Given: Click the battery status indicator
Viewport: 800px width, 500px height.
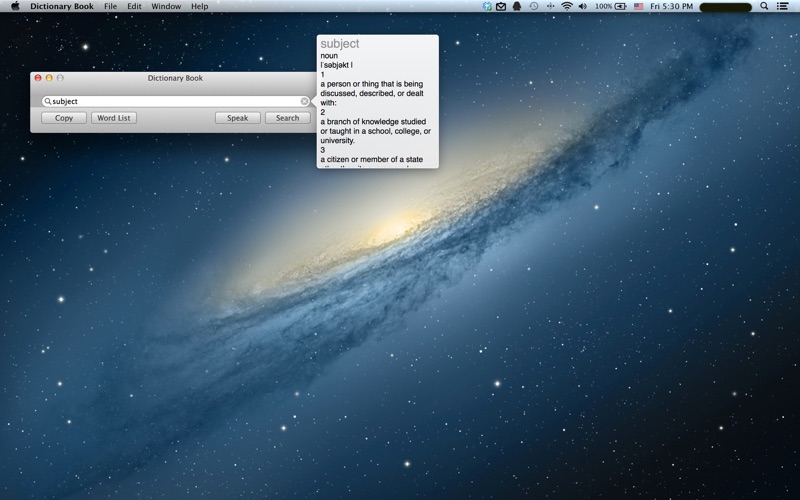Looking at the screenshot, I should (x=620, y=6).
